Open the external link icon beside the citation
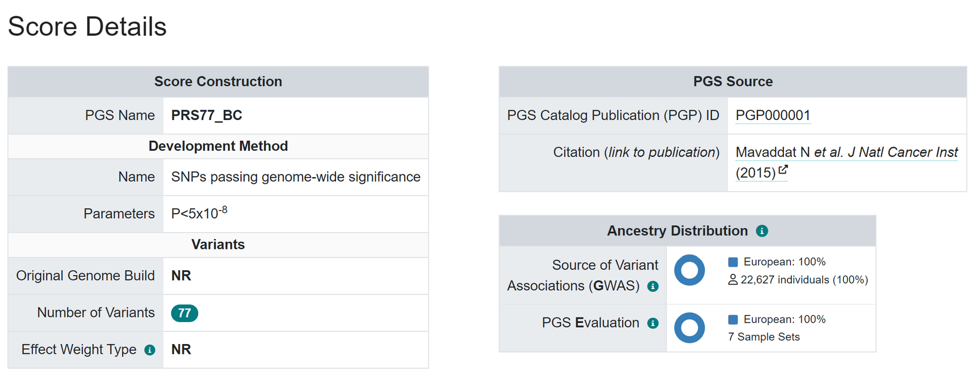 (784, 169)
